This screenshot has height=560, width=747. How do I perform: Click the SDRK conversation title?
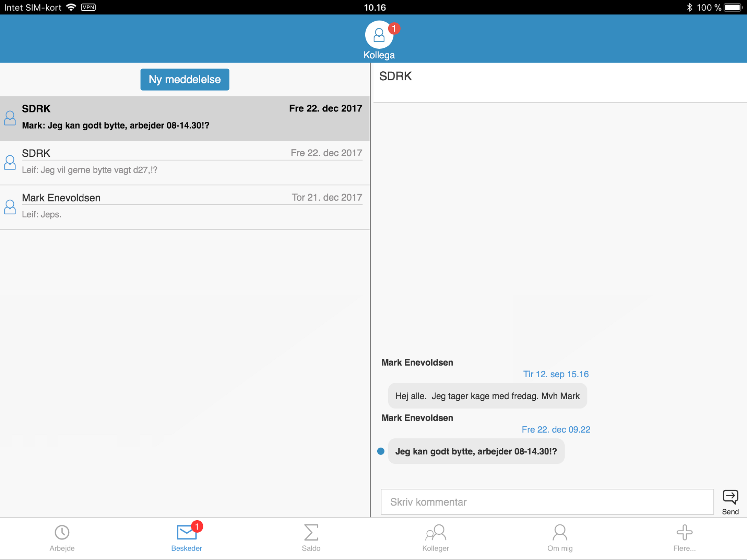click(395, 76)
